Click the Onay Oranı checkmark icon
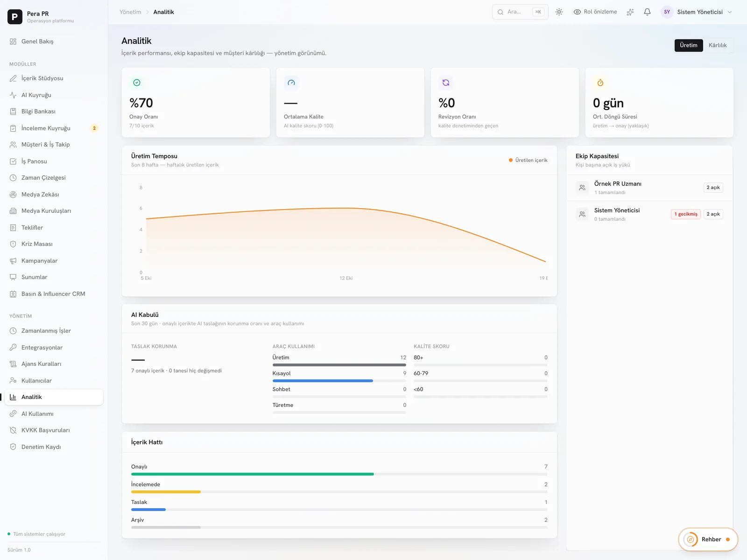 (137, 83)
